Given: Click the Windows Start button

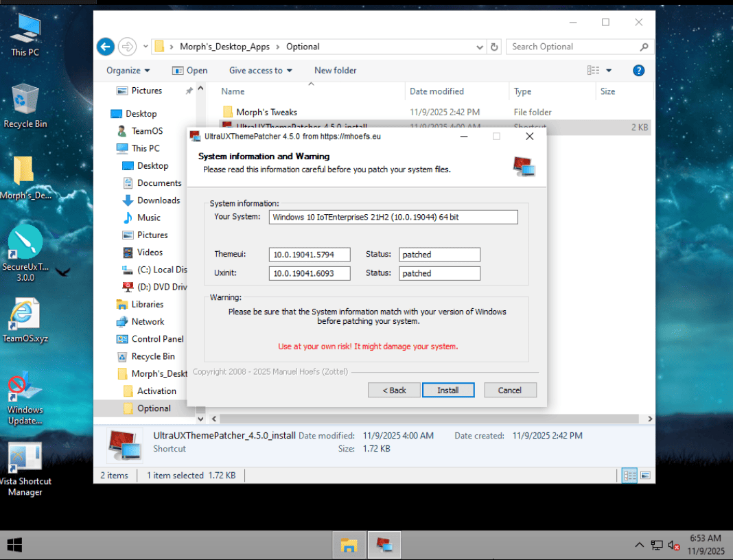Looking at the screenshot, I should point(14,545).
